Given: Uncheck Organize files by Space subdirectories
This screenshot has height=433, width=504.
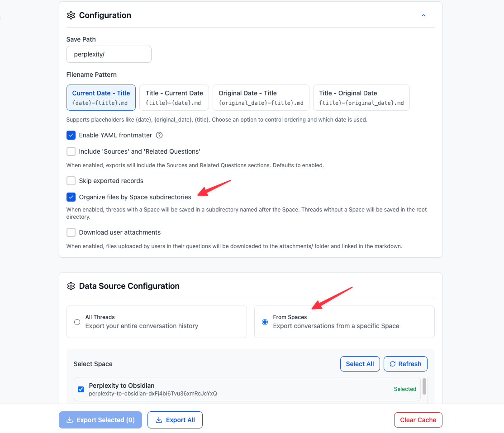Looking at the screenshot, I should click(x=71, y=197).
